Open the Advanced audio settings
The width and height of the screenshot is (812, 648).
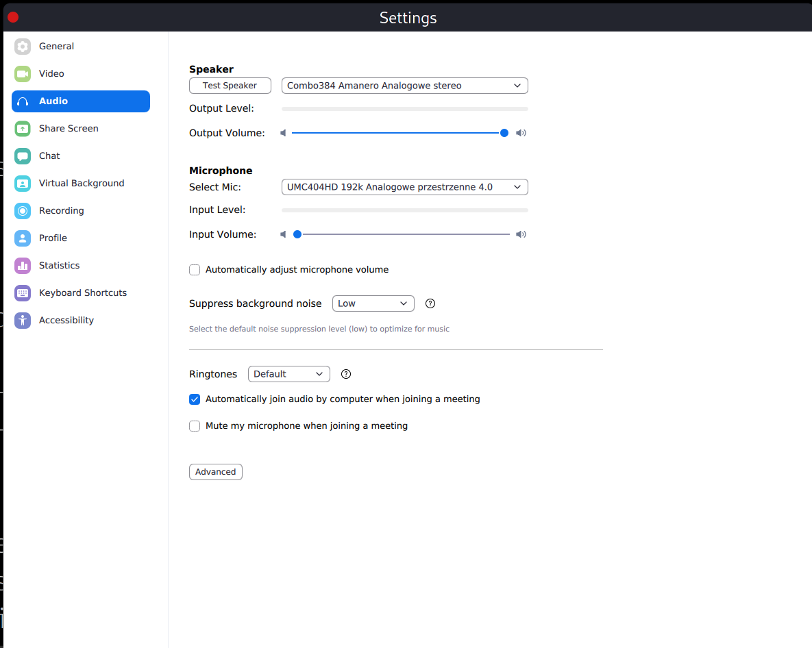tap(215, 472)
